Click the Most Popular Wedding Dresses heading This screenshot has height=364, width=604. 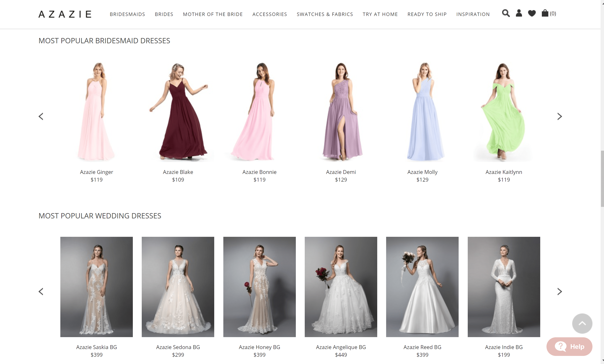pos(100,216)
